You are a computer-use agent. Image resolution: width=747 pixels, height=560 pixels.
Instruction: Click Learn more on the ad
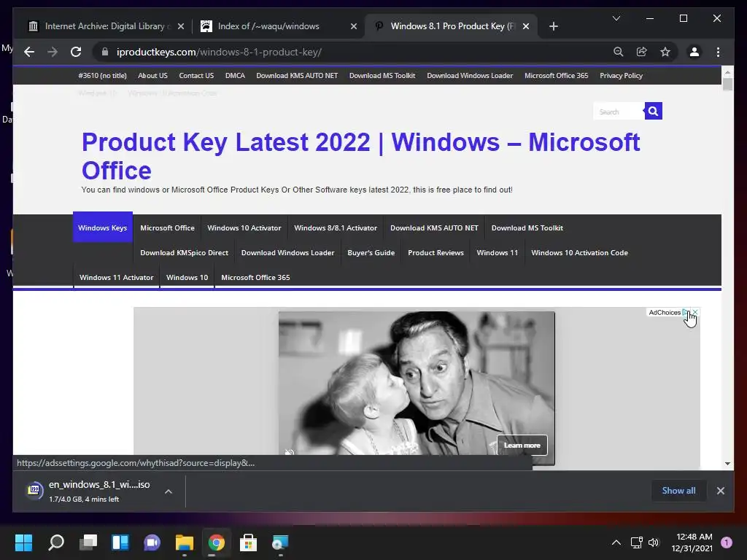[522, 446]
